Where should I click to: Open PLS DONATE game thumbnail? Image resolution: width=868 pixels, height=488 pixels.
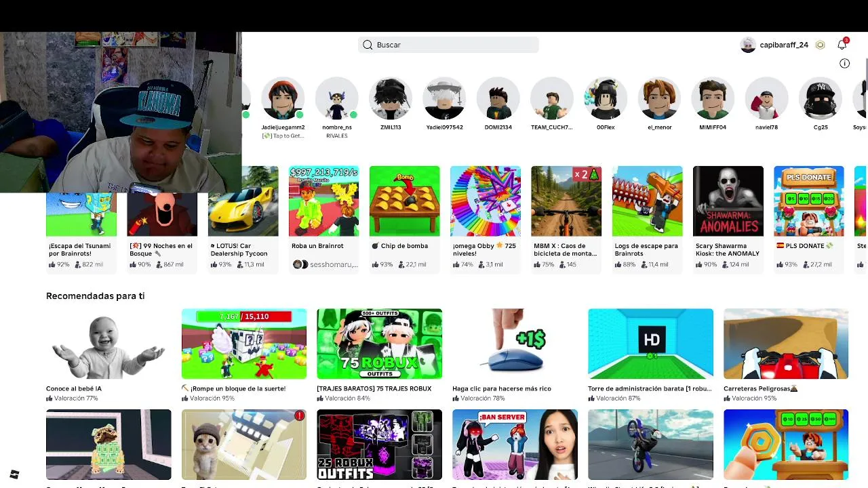(x=809, y=201)
